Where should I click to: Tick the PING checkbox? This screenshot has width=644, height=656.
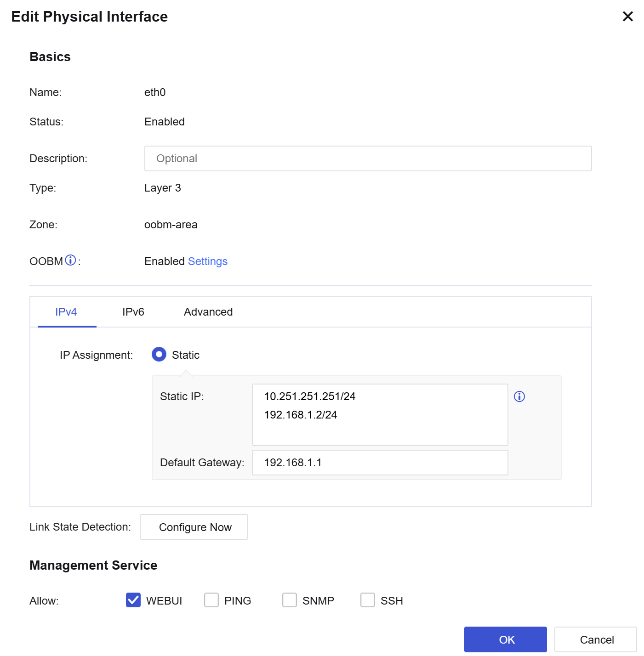coord(211,600)
